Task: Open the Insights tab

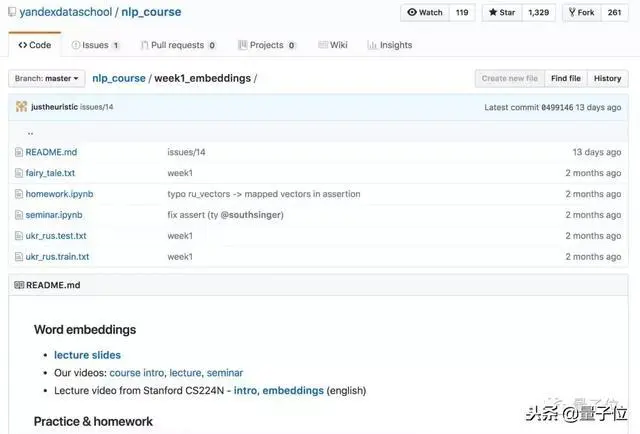Action: (390, 45)
